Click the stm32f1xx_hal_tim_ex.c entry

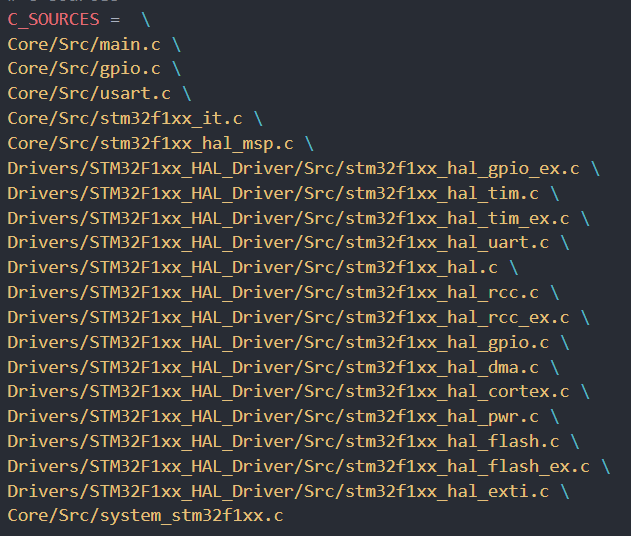[x=288, y=219]
